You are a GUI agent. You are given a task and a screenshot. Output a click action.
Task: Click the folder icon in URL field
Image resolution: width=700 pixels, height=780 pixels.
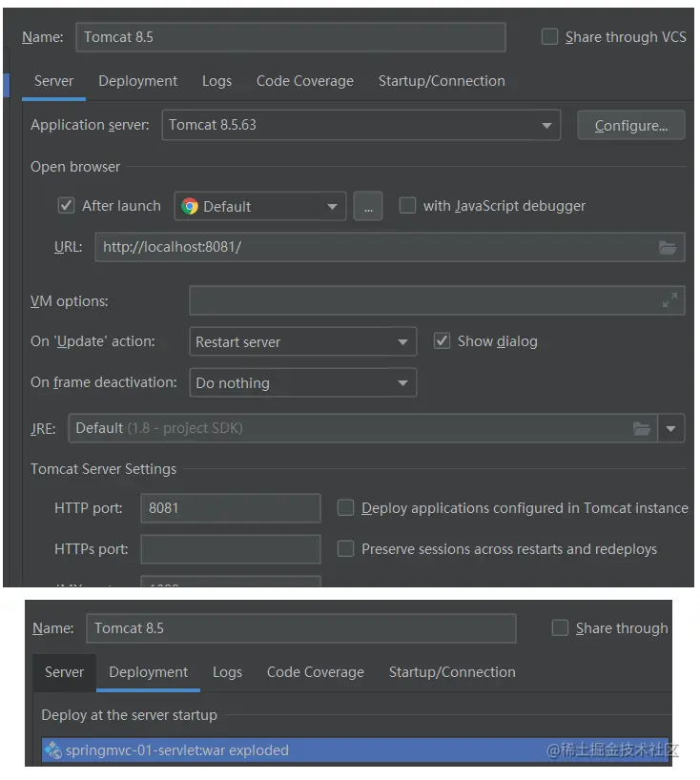[x=668, y=247]
